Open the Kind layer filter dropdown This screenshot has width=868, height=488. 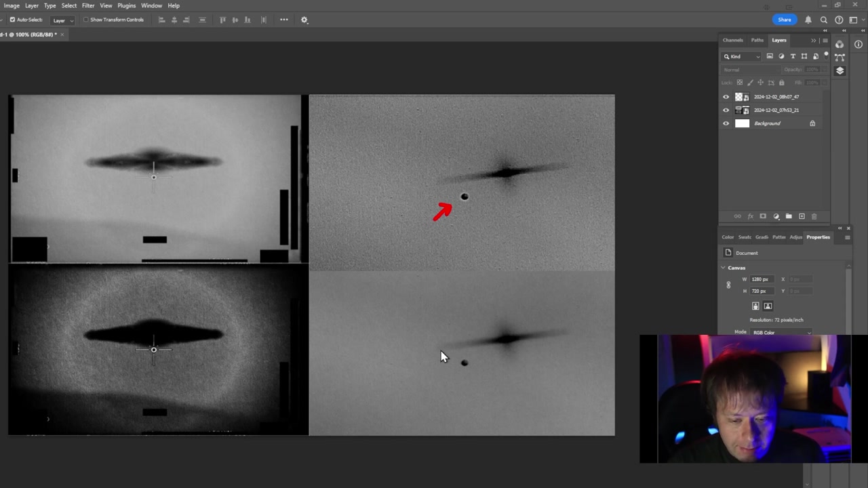tap(742, 56)
